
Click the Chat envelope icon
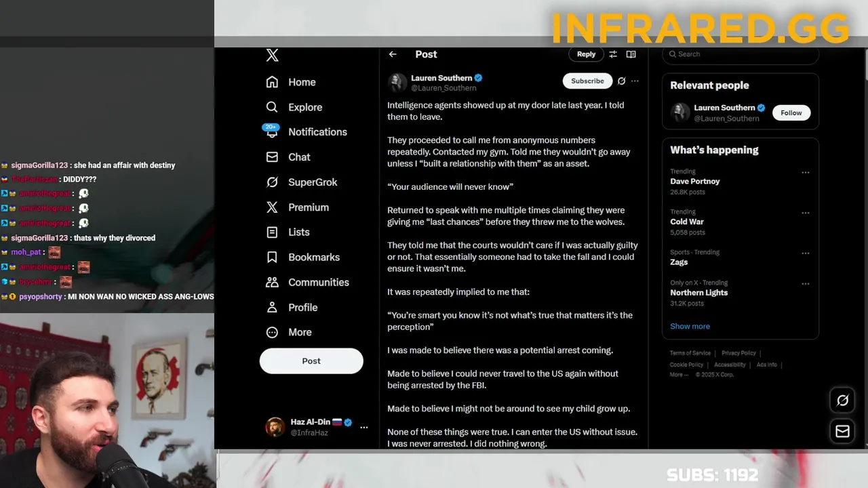coord(272,157)
